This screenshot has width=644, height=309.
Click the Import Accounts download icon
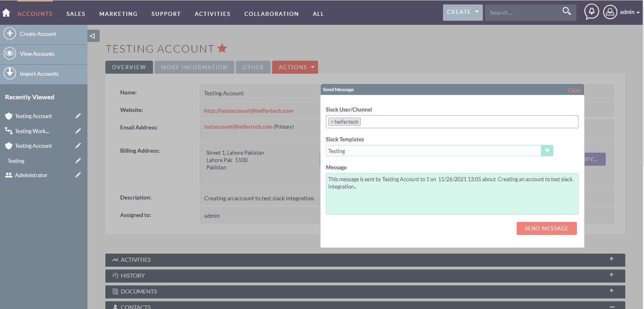coord(10,73)
